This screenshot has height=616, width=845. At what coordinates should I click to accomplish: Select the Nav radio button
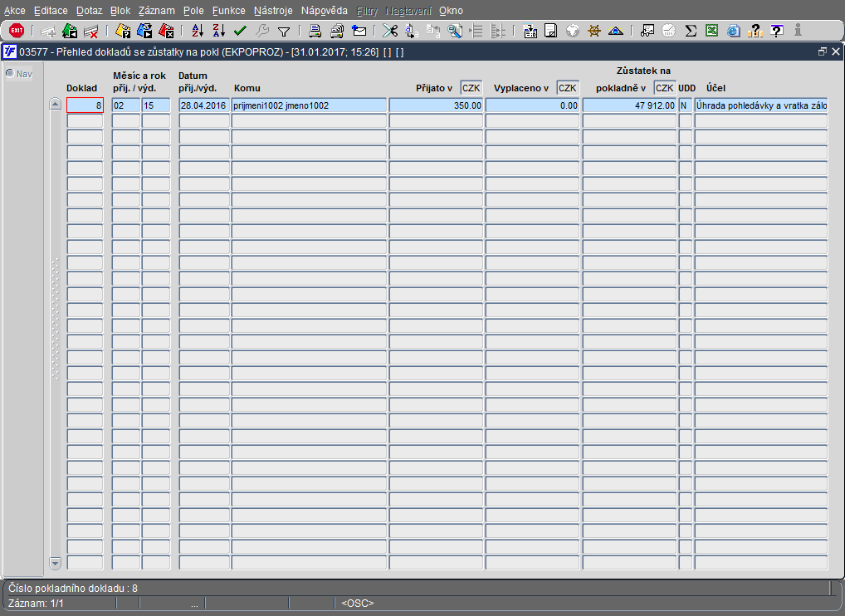(10, 73)
